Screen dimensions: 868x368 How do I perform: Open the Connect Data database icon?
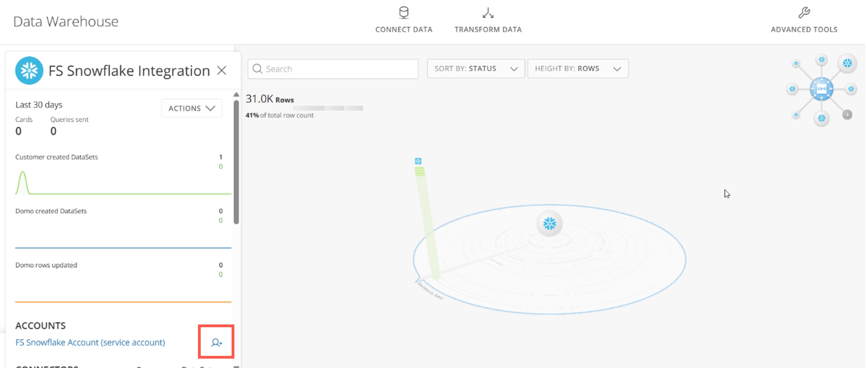[x=404, y=13]
